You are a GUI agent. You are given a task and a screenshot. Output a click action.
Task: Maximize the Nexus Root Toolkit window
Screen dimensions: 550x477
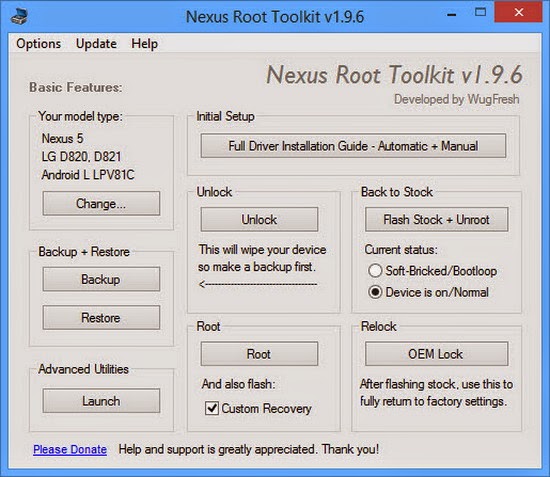pos(480,13)
